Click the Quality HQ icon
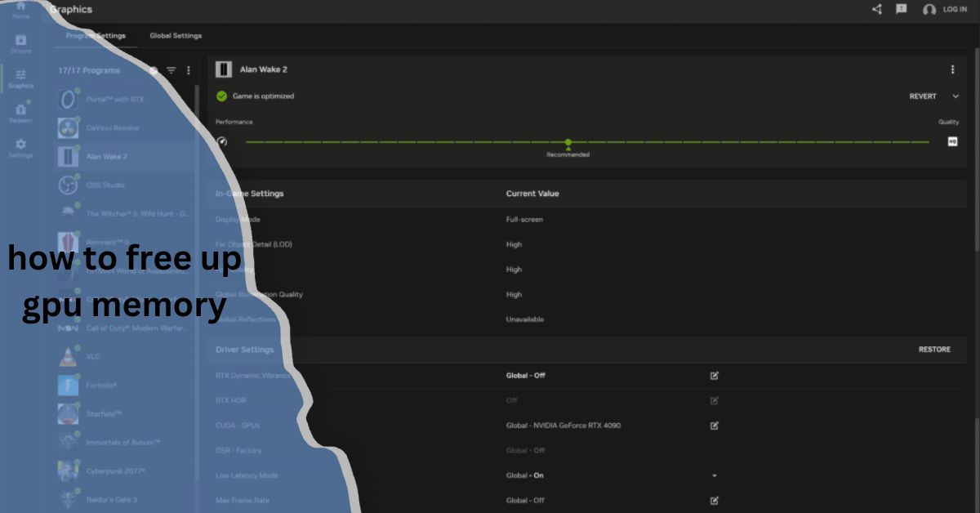Screen dimensions: 980x513 point(952,141)
